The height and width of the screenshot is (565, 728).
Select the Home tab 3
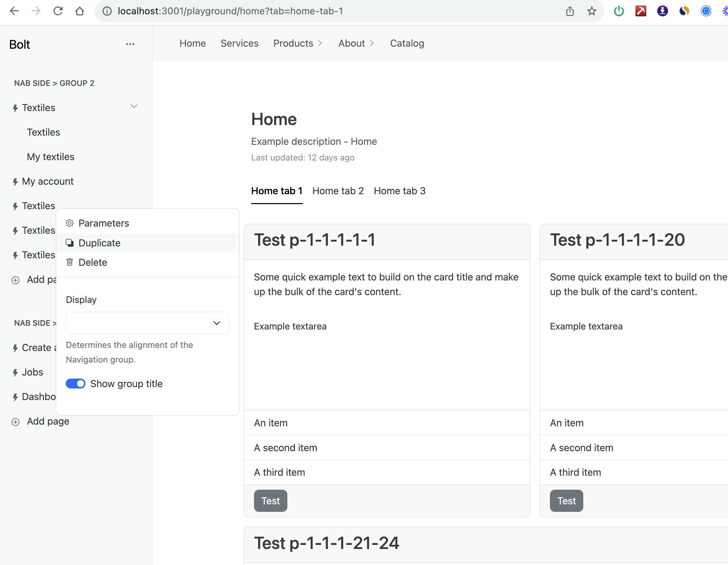click(x=399, y=191)
